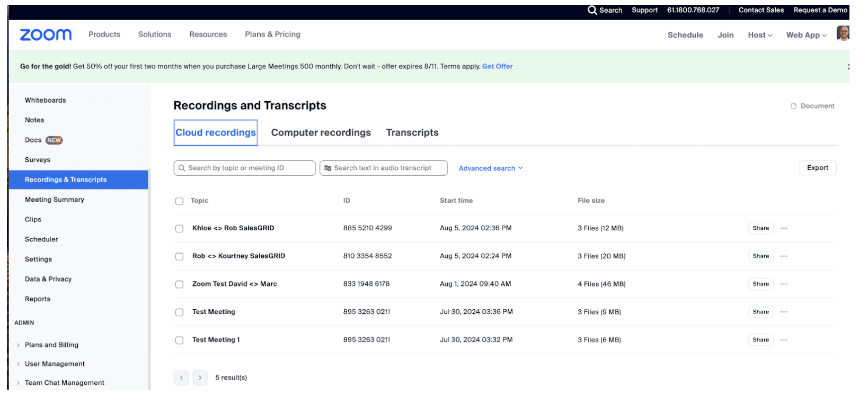Viewport: 868px width, 396px height.
Task: Click the Document icon link
Action: click(x=812, y=106)
